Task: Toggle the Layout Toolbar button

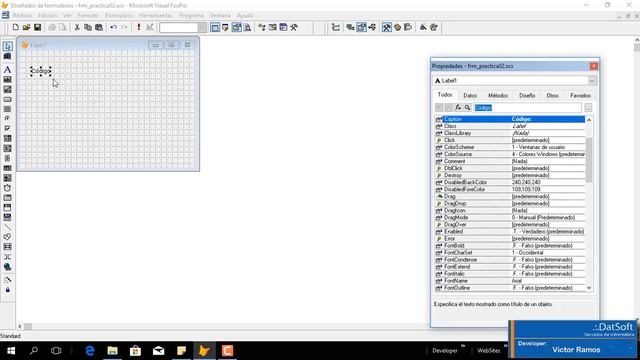Action: 408,27
